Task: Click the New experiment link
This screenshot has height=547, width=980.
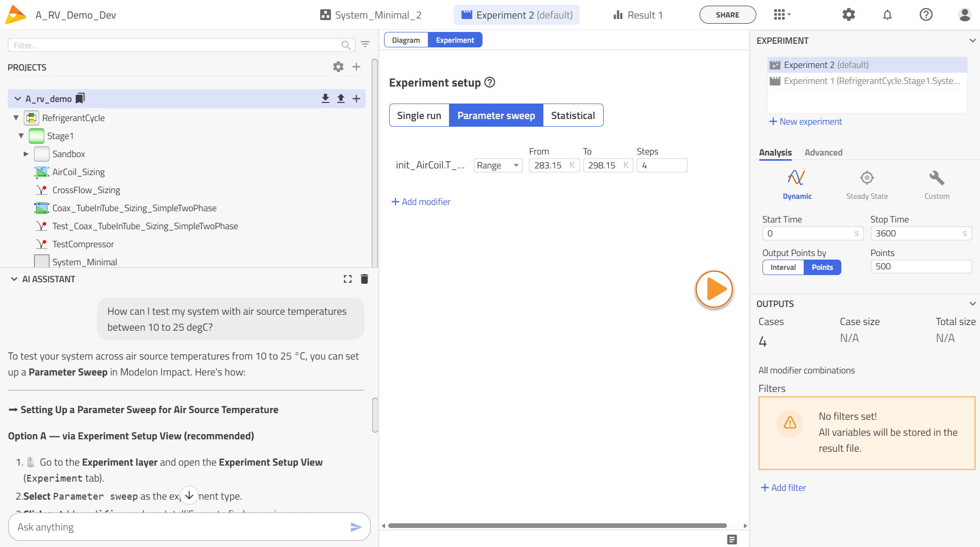Action: [x=805, y=122]
